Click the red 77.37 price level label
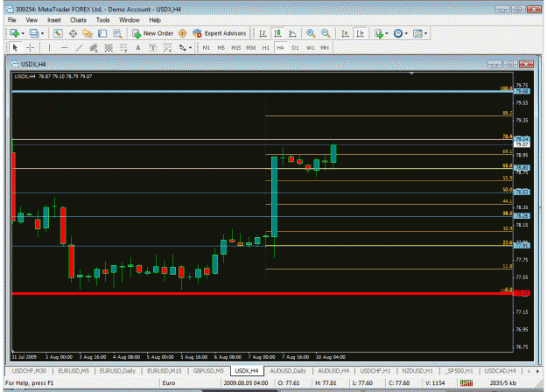 (522, 293)
